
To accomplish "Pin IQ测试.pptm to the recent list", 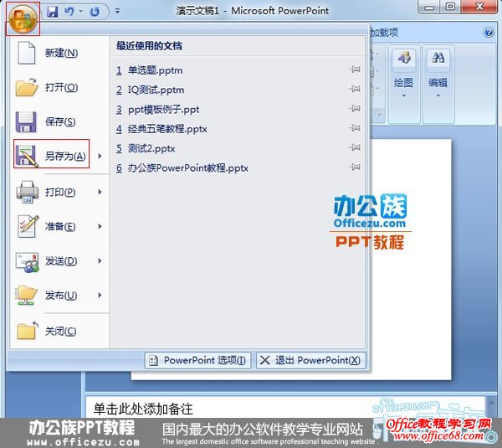I will click(x=355, y=89).
